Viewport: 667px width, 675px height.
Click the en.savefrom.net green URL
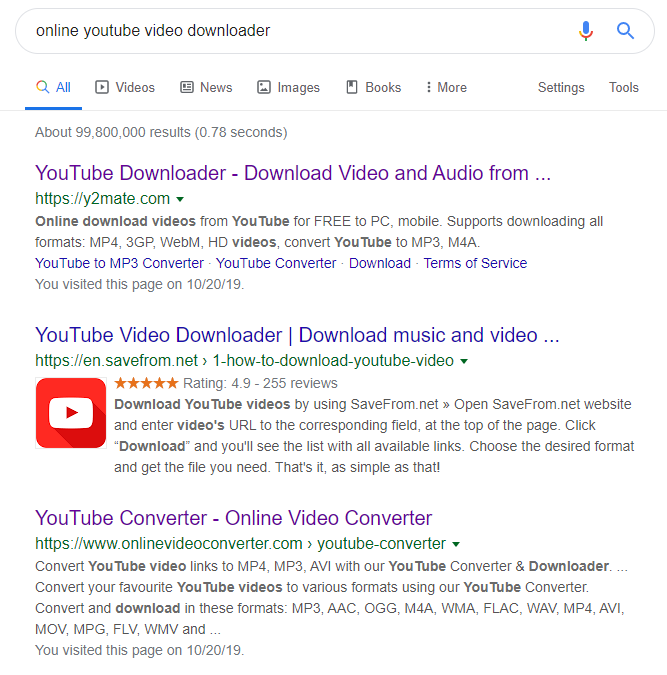coord(245,360)
